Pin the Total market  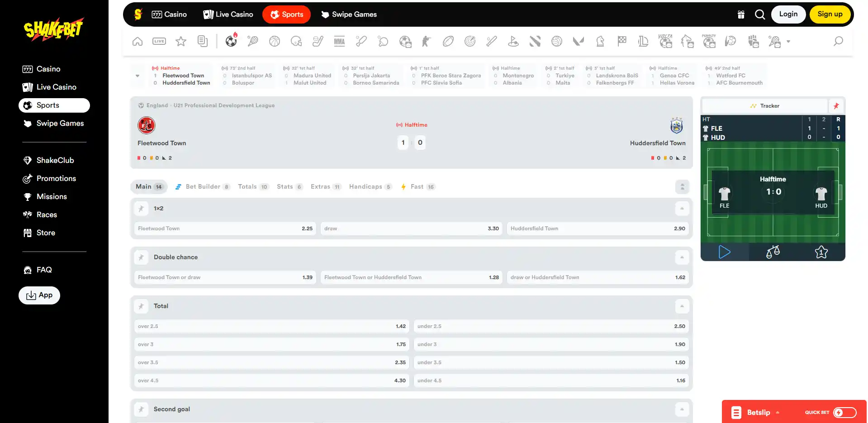pos(141,306)
